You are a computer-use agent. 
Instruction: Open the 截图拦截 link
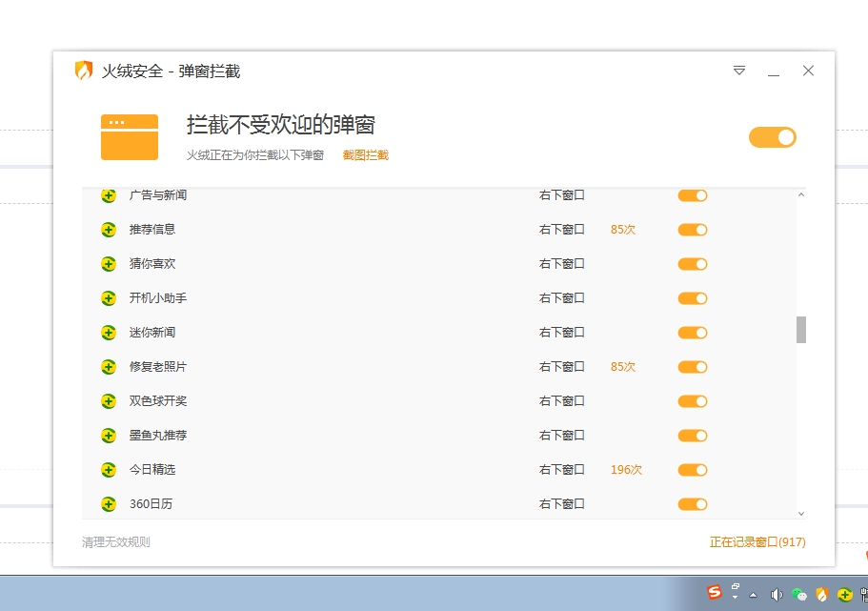367,154
